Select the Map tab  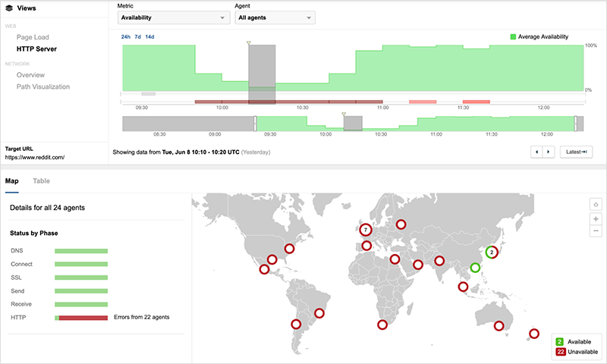(x=12, y=181)
